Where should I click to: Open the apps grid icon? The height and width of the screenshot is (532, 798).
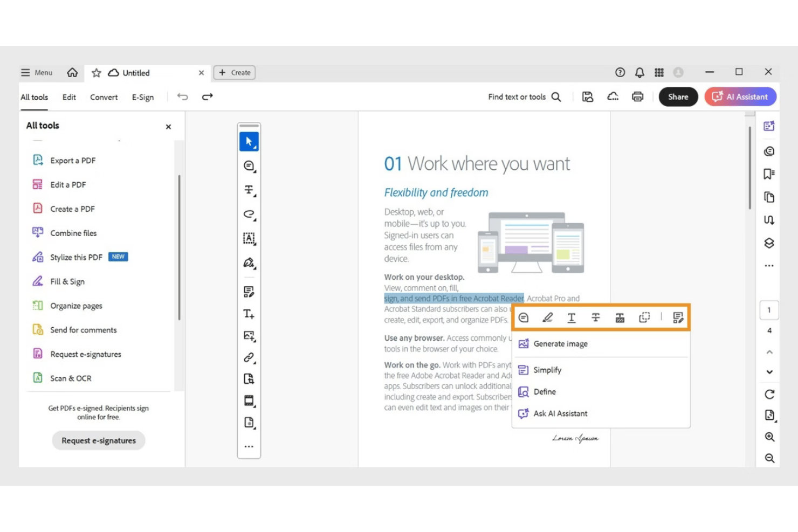(x=659, y=72)
